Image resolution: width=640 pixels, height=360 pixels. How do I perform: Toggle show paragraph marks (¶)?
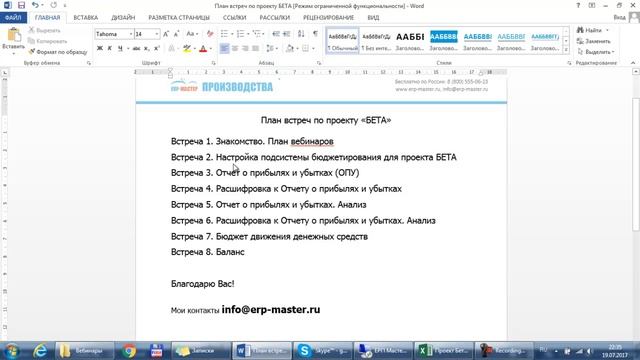pos(315,34)
